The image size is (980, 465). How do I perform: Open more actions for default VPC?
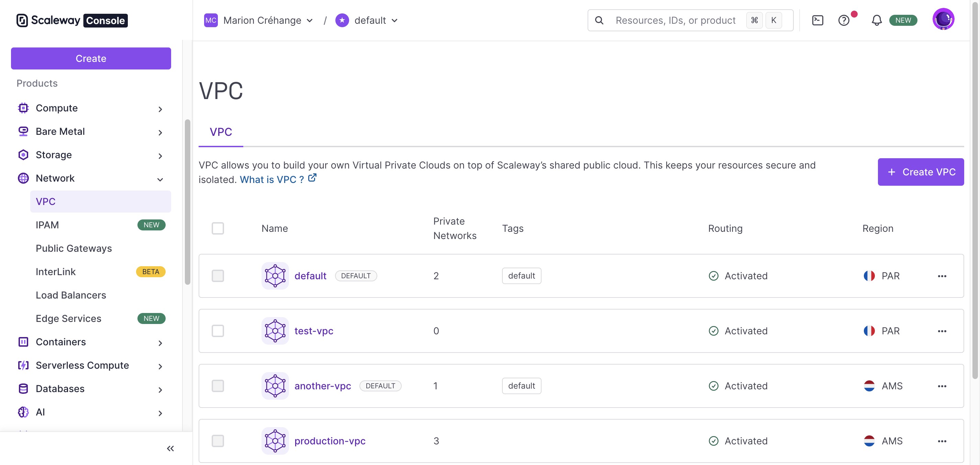click(942, 276)
